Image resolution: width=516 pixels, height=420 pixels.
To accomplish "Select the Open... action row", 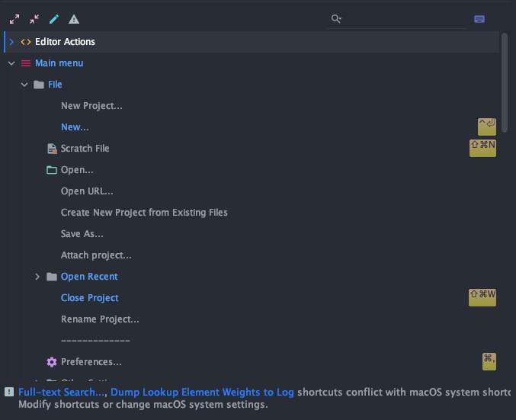I will click(252, 170).
